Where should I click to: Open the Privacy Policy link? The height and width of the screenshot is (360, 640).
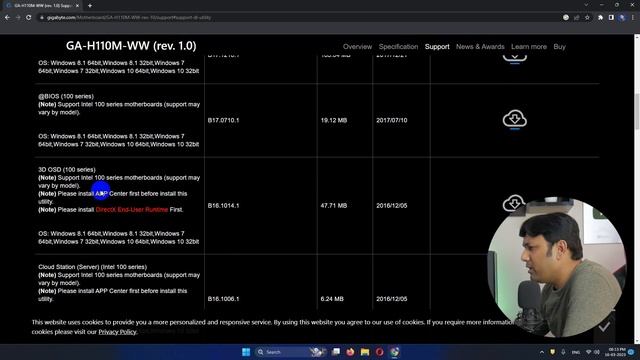(x=118, y=331)
